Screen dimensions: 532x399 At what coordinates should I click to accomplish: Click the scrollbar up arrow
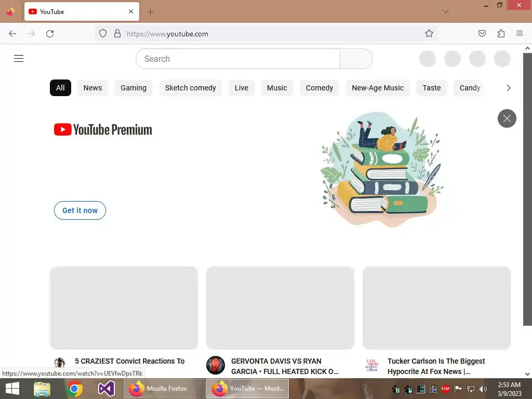coord(527,48)
